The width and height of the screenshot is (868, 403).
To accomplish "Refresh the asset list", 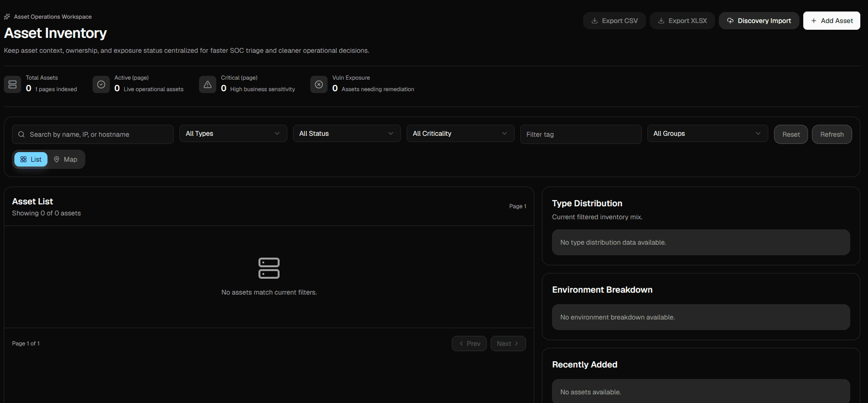I will (x=832, y=134).
